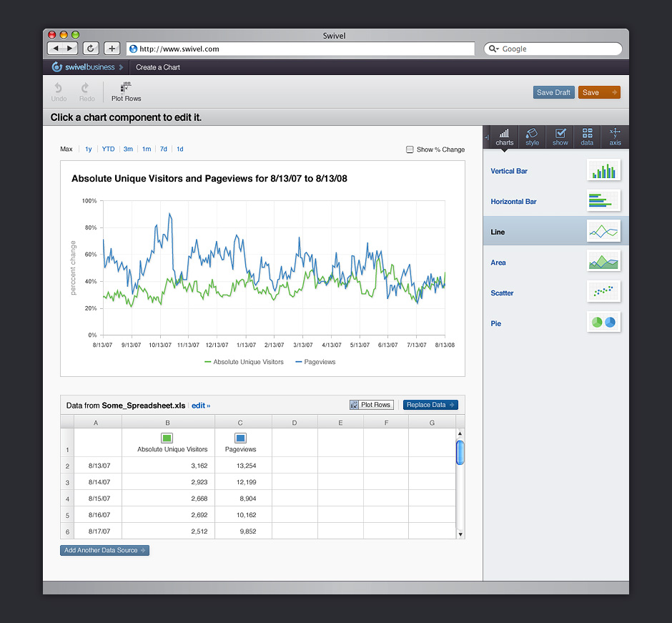Image resolution: width=672 pixels, height=623 pixels.
Task: Select the YTD time range
Action: coord(108,149)
